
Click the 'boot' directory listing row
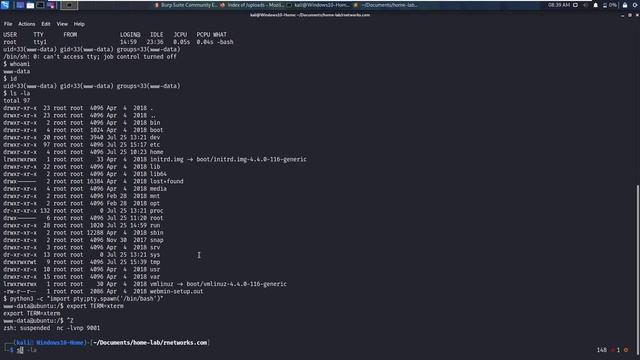point(83,130)
